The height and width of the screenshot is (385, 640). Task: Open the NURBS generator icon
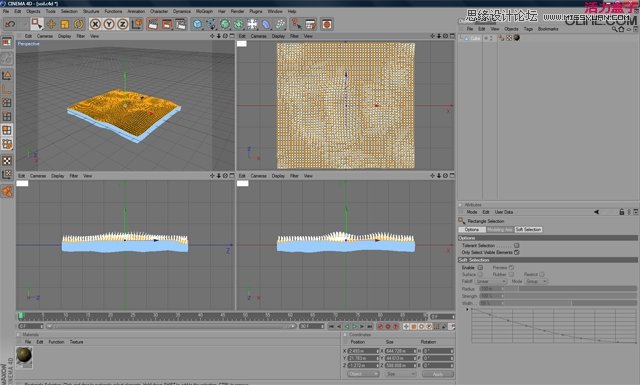pyautogui.click(x=225, y=24)
